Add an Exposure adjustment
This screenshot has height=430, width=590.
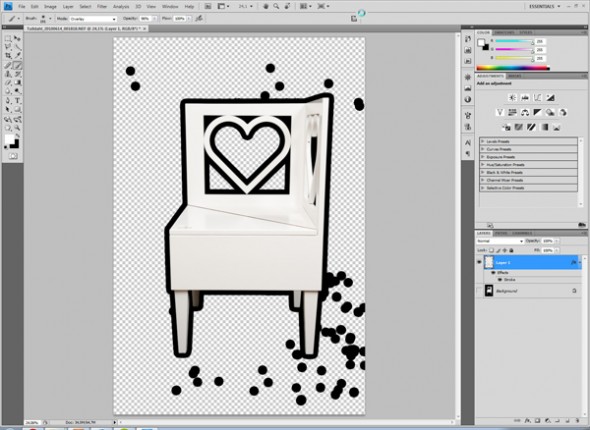[x=550, y=98]
